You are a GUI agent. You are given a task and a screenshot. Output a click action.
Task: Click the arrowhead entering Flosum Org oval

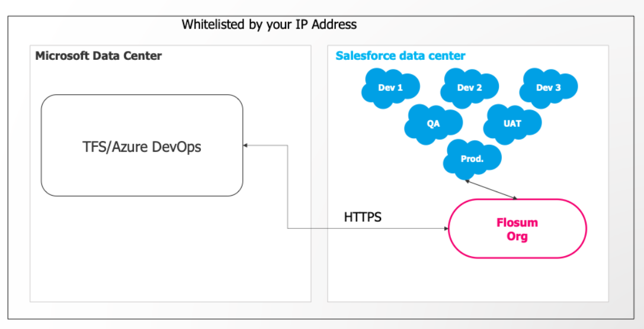coord(445,228)
